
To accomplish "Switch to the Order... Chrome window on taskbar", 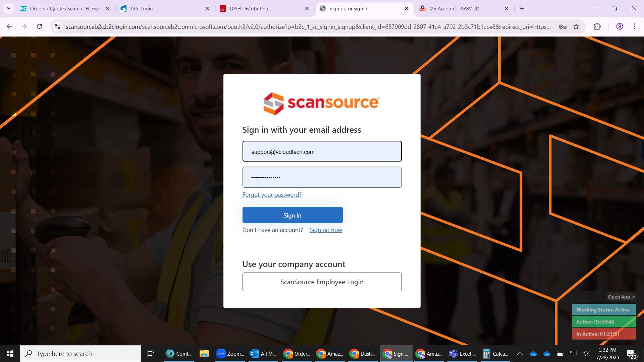I will click(297, 354).
